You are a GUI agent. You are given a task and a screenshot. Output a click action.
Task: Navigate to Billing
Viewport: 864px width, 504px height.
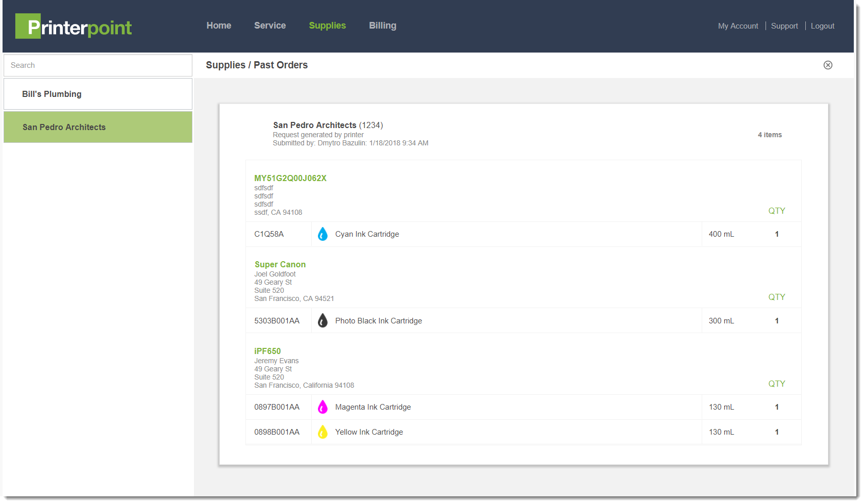pos(382,26)
